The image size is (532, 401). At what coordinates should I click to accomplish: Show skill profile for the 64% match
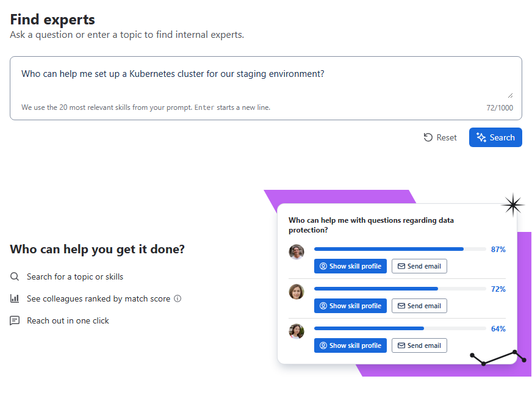click(350, 345)
